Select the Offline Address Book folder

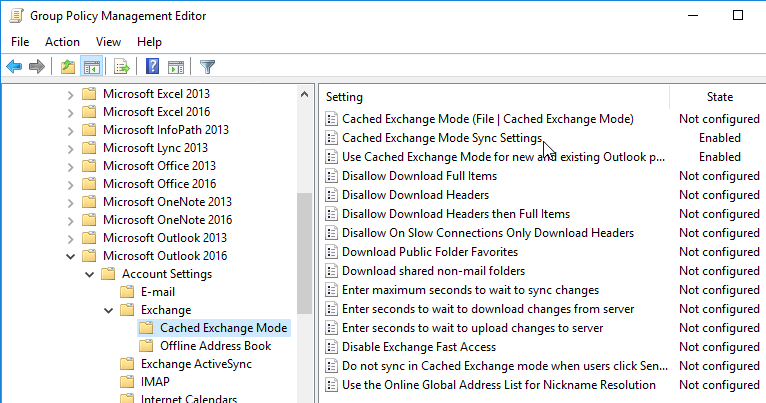[x=215, y=346]
